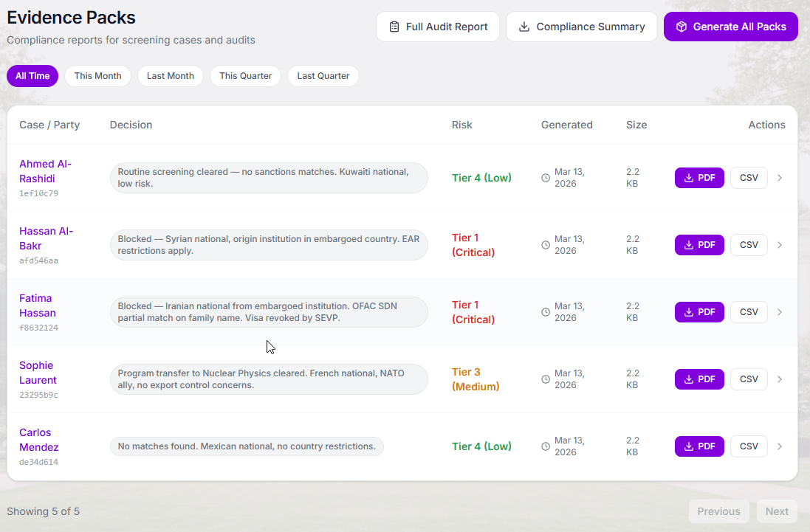Go to the Previous page
This screenshot has width=810, height=532.
click(718, 511)
